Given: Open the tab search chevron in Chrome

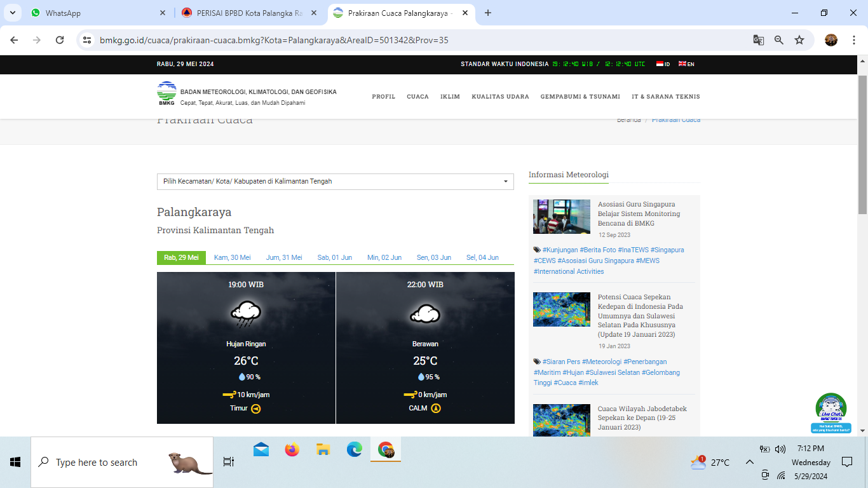Looking at the screenshot, I should (13, 13).
